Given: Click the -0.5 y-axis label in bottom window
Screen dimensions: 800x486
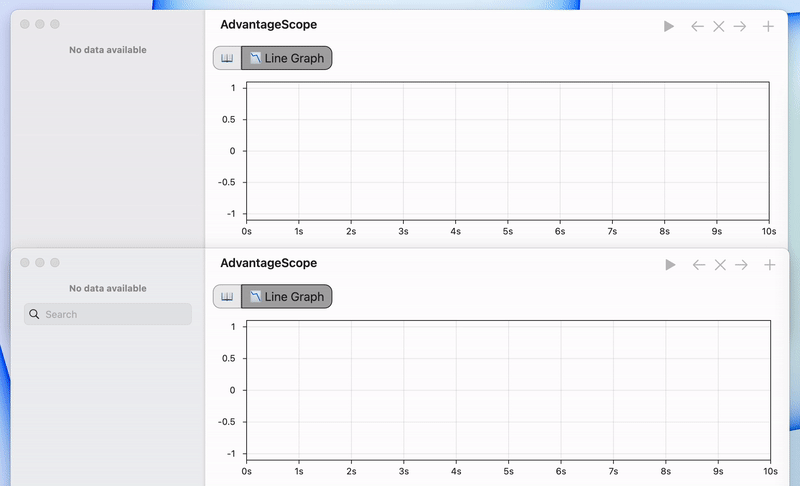Looking at the screenshot, I should point(227,422).
